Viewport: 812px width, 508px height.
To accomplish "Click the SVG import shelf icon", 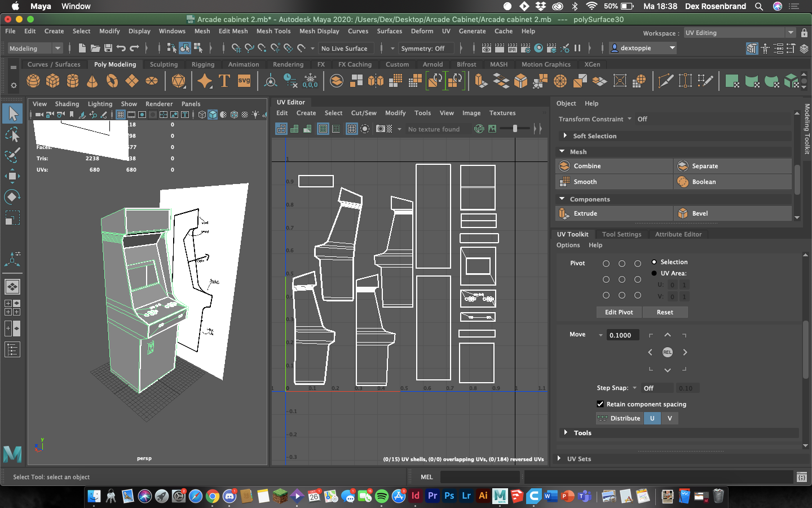I will [x=244, y=81].
